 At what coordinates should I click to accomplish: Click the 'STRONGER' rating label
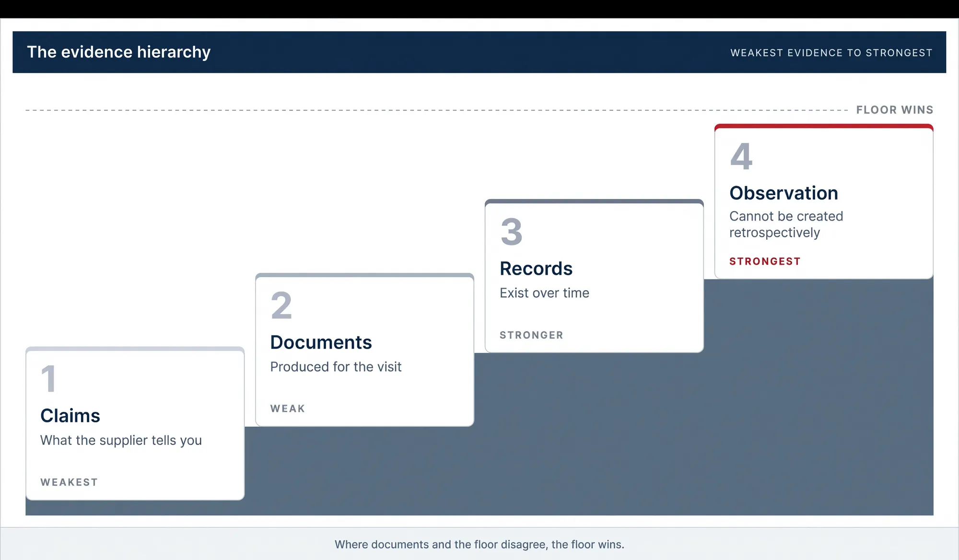pyautogui.click(x=531, y=335)
